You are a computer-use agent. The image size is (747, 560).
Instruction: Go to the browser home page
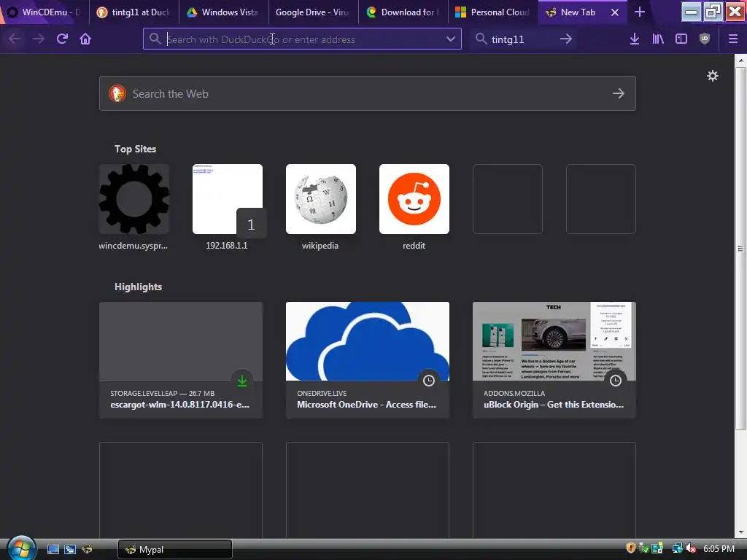(x=85, y=39)
